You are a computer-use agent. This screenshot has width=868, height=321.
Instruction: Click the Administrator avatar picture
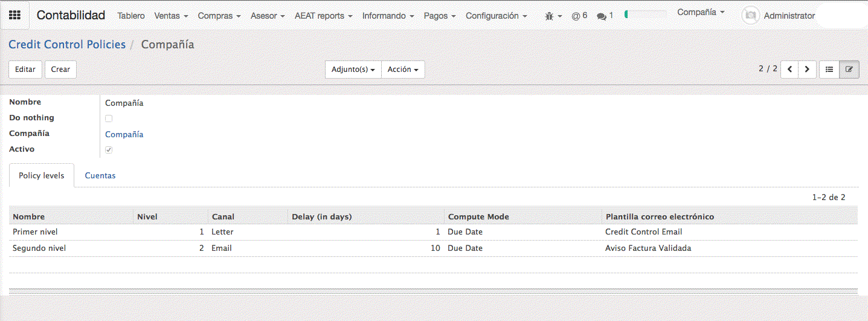tap(750, 16)
